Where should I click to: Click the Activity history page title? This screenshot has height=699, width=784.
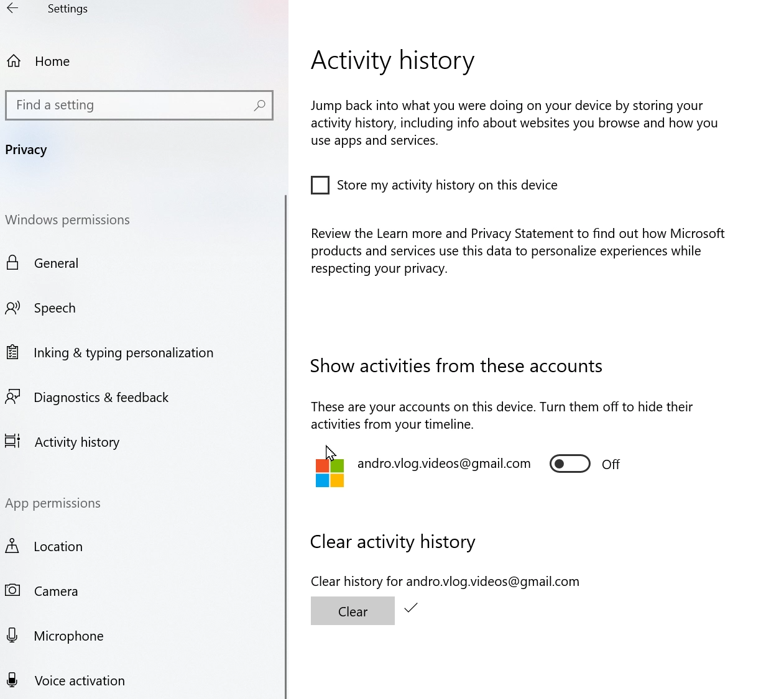click(392, 60)
